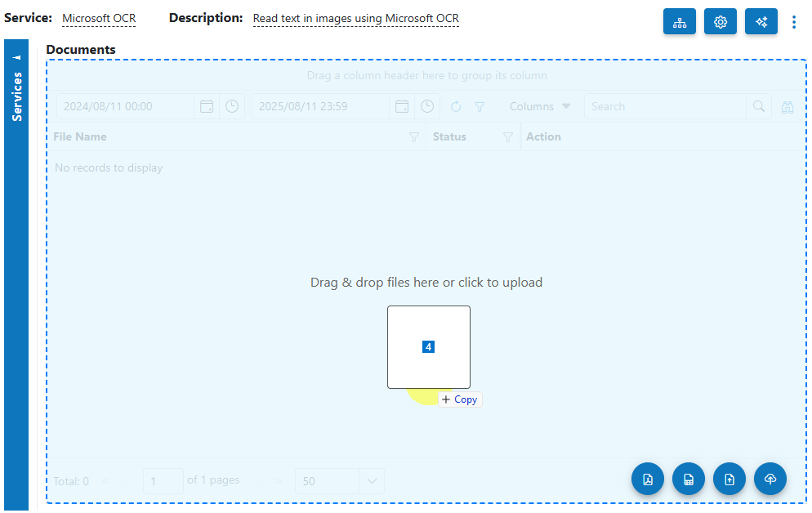Click the end date 2025/08/11 field

[x=320, y=107]
